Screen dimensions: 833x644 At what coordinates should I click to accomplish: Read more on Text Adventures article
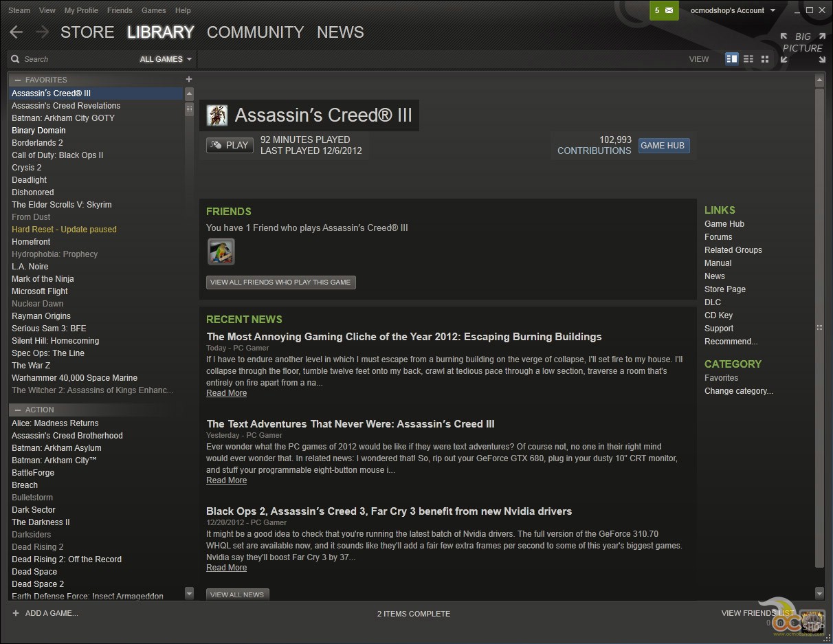point(226,480)
